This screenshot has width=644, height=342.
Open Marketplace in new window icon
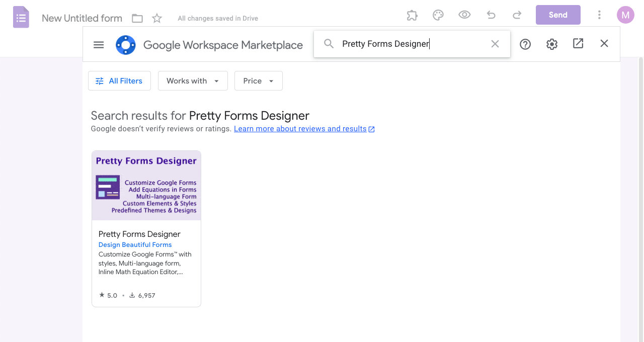click(578, 44)
